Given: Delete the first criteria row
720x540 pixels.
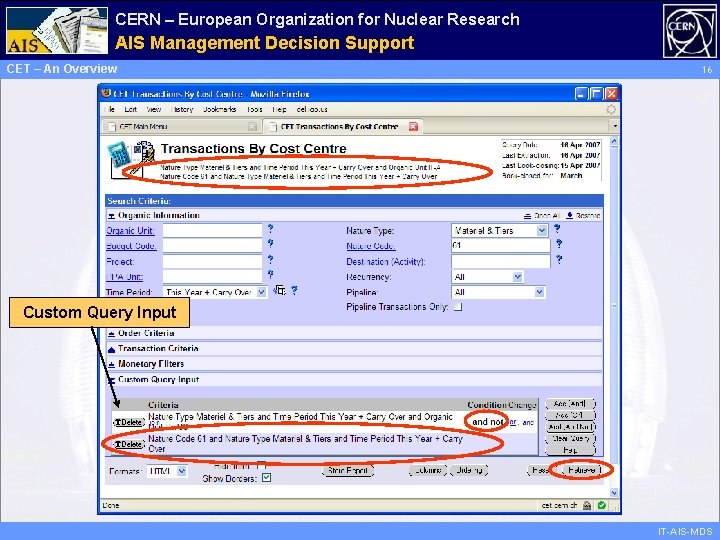Looking at the screenshot, I should point(128,422).
